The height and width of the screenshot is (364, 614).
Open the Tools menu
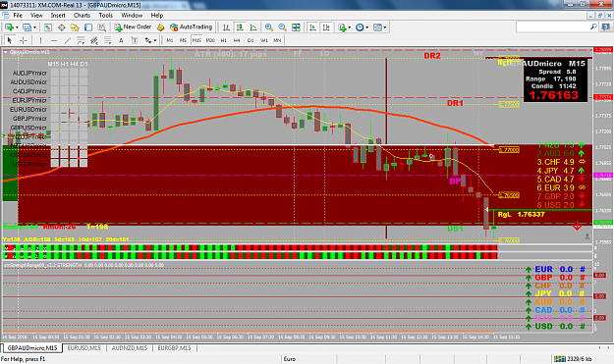point(106,16)
